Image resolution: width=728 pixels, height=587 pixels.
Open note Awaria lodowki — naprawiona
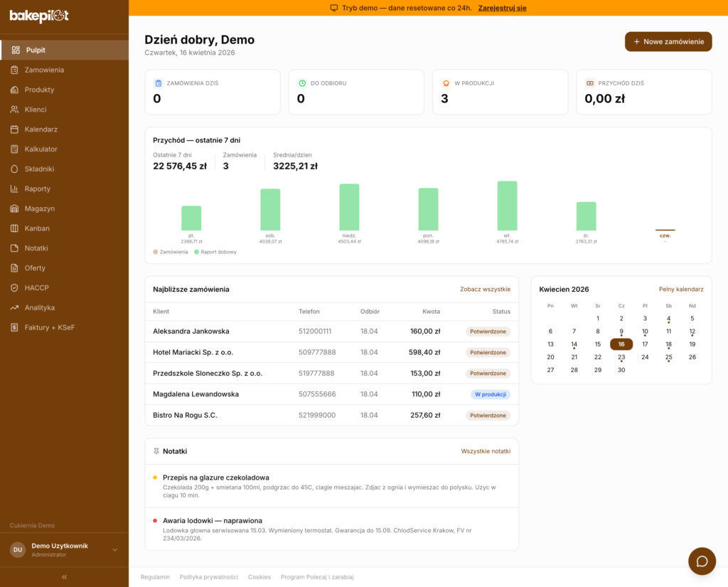331,529
